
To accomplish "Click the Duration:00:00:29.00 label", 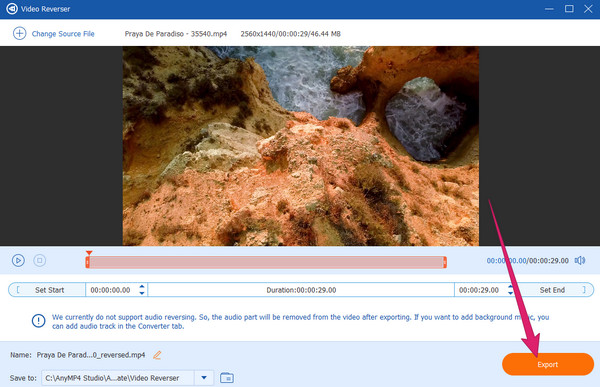I will coord(301,290).
